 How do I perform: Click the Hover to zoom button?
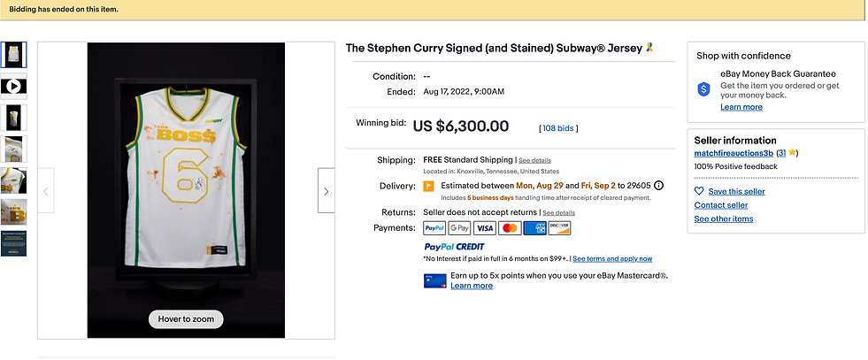(186, 319)
